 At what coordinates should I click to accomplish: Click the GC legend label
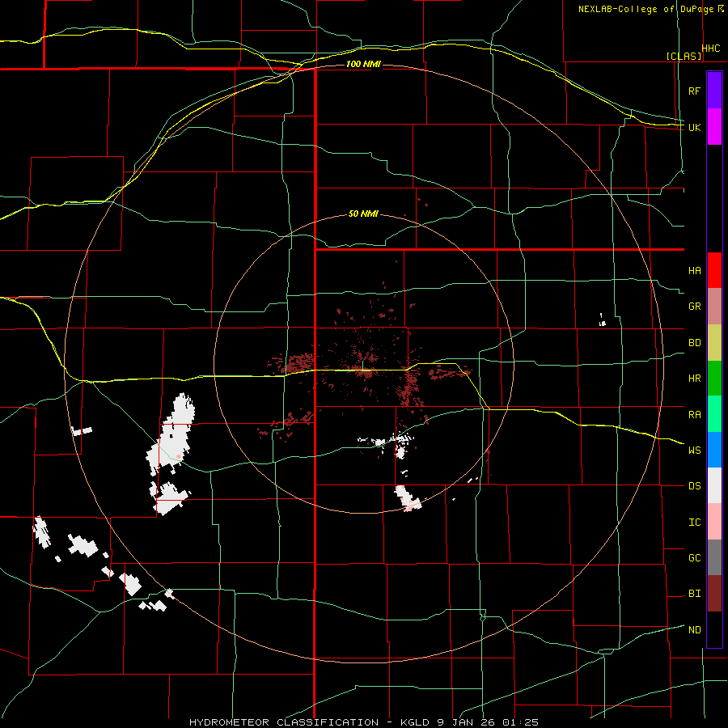coord(694,558)
